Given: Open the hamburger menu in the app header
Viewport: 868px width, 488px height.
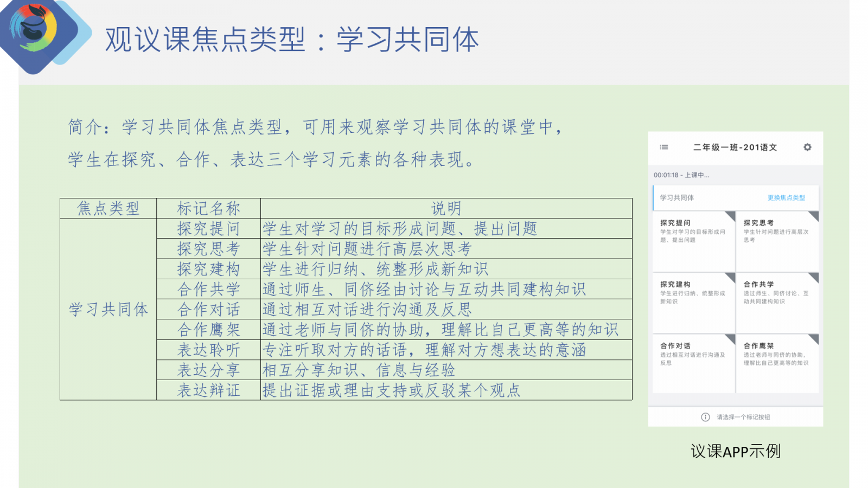Looking at the screenshot, I should pos(663,147).
